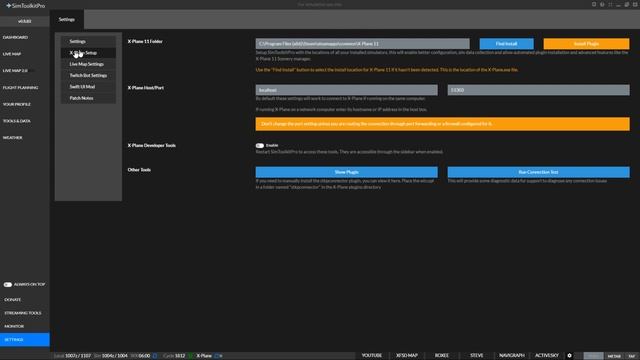Screen dimensions: 640x360
Task: Open Patch Notes submenu item
Action: pos(88,98)
